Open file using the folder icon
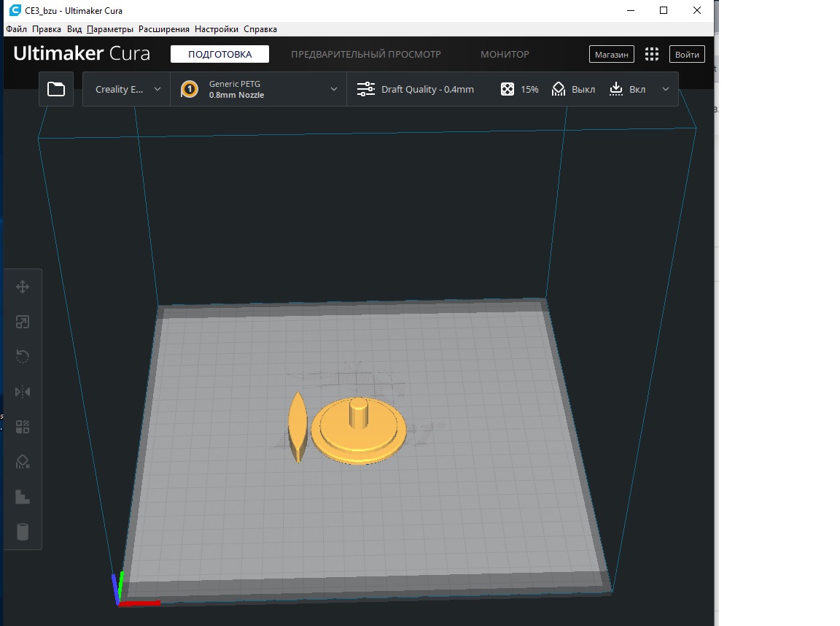This screenshot has width=840, height=626. click(56, 89)
